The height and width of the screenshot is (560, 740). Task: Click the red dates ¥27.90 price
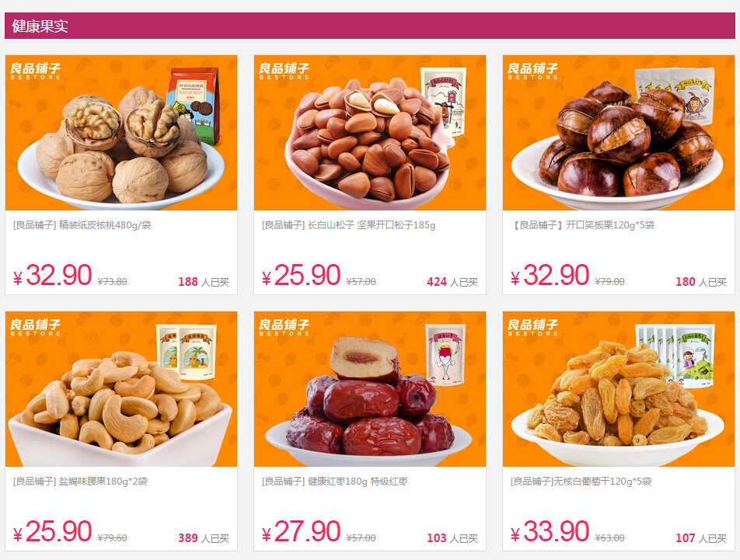point(301,532)
